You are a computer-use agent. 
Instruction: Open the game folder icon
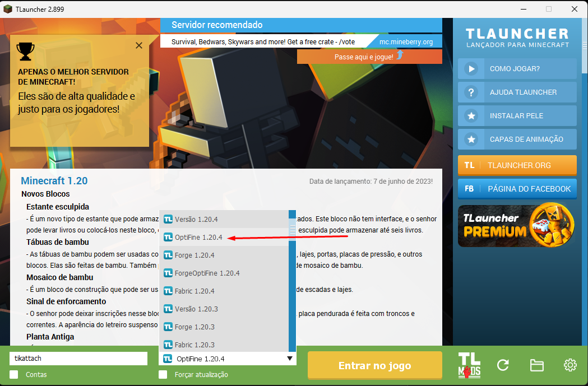click(x=536, y=365)
